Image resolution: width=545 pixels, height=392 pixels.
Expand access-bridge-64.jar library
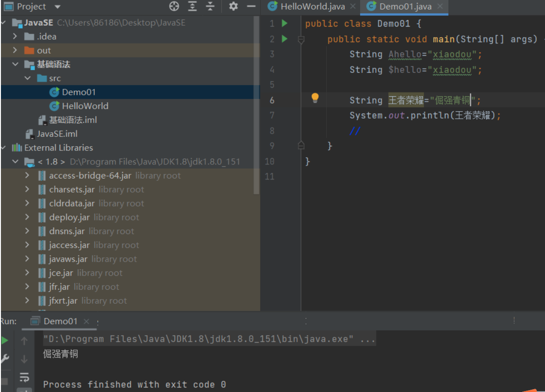tap(28, 175)
